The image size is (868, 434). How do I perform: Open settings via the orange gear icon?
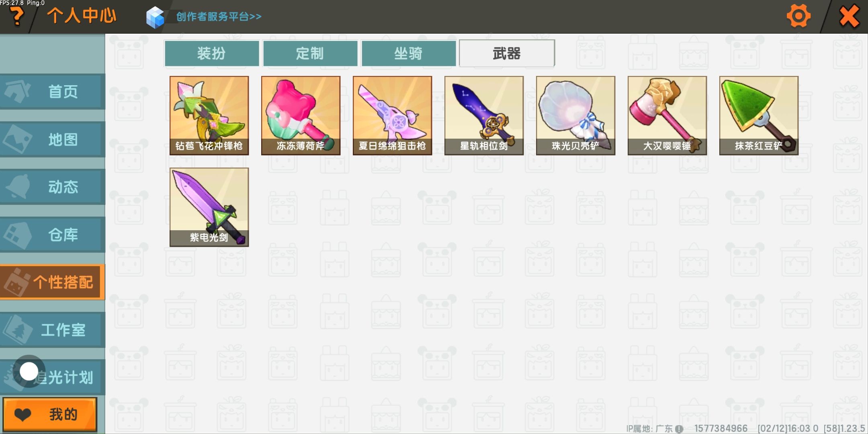point(798,16)
